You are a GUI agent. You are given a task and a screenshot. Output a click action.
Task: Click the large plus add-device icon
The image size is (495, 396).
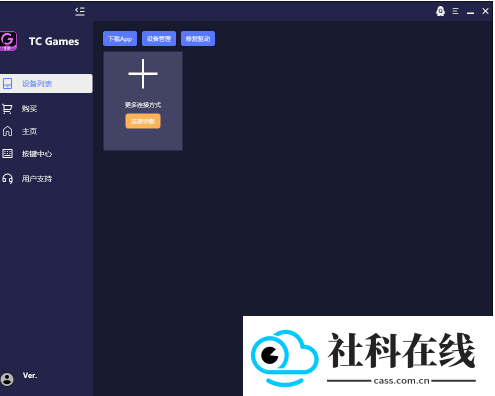[x=143, y=74]
